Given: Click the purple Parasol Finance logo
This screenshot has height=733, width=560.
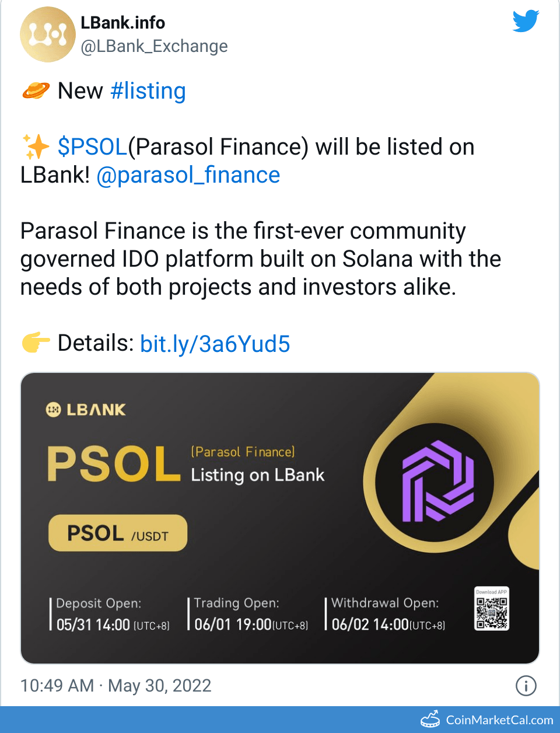Looking at the screenshot, I should point(437,481).
